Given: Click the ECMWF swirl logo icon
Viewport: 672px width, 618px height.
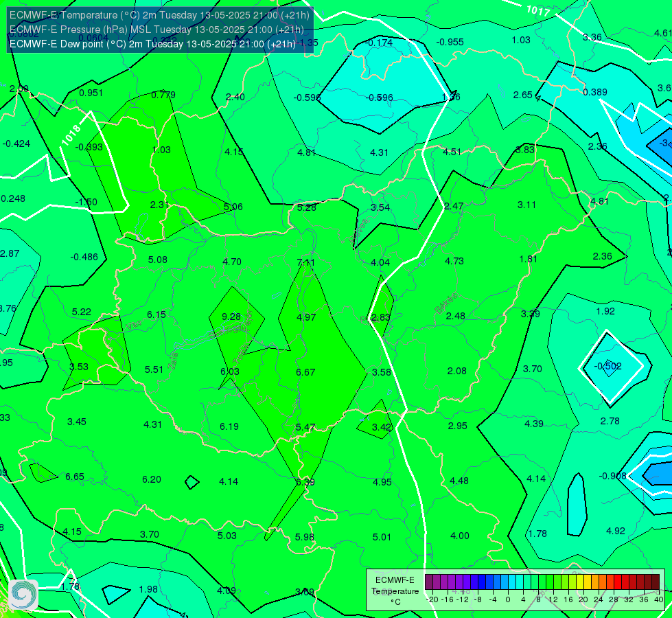Looking at the screenshot, I should [23, 595].
